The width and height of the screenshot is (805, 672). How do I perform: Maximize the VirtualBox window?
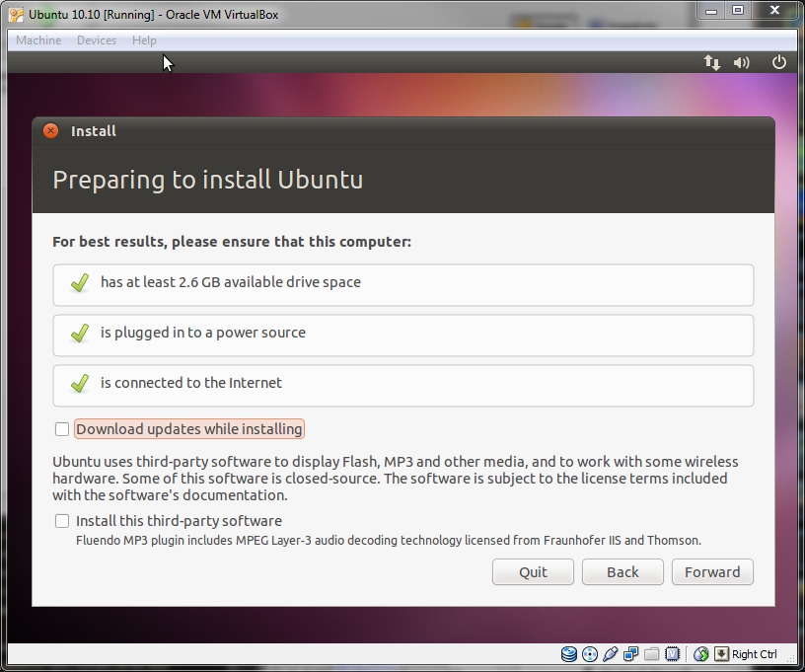[x=737, y=10]
